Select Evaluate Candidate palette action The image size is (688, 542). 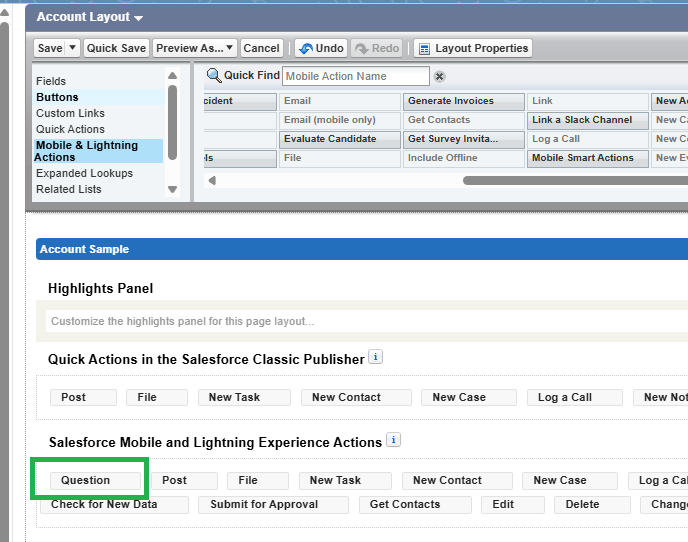[340, 139]
